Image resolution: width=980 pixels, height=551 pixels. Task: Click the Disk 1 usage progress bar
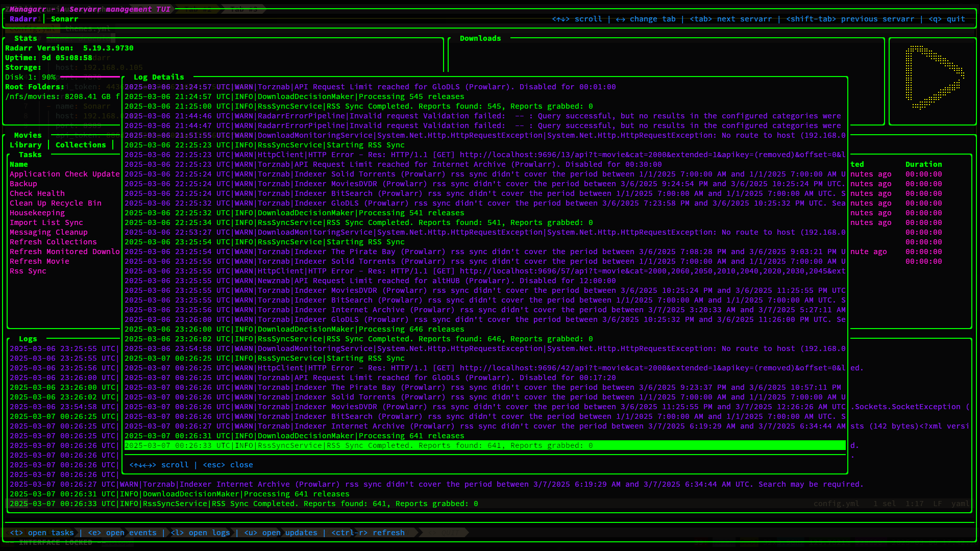[89, 77]
